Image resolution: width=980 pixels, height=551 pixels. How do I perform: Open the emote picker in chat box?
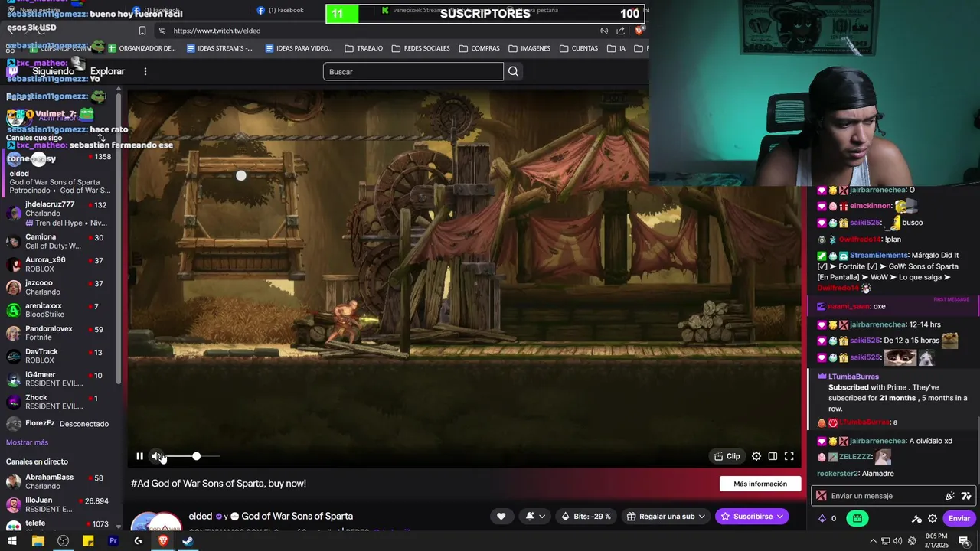pyautogui.click(x=950, y=496)
